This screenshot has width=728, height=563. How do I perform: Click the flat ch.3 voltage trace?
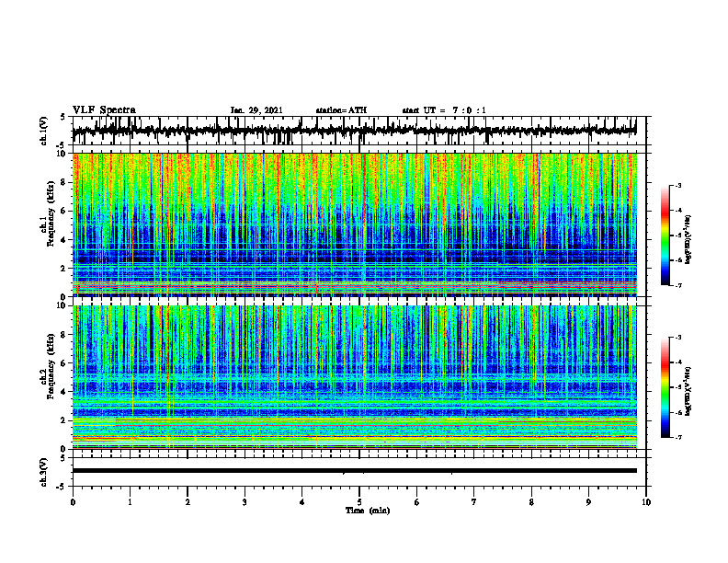click(x=354, y=471)
